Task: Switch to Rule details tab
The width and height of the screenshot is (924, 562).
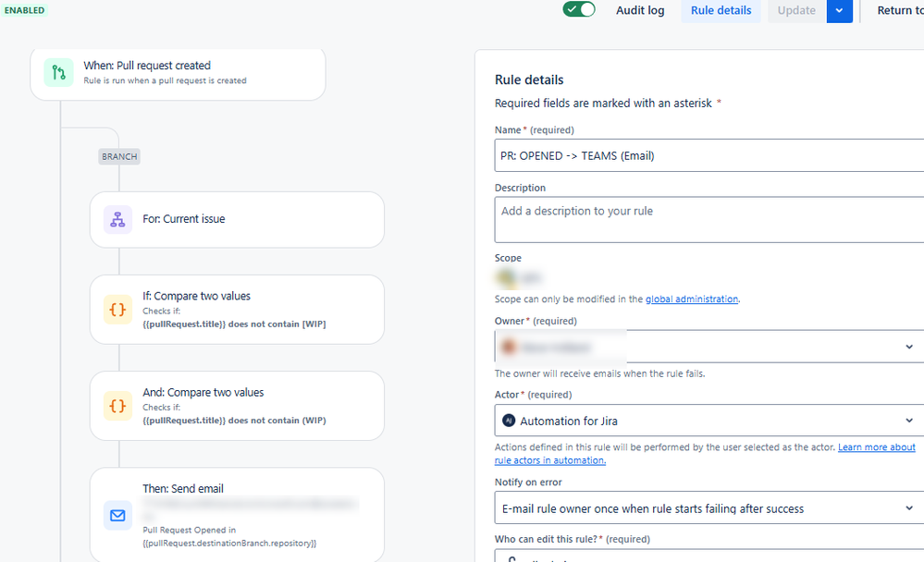Action: pyautogui.click(x=721, y=10)
